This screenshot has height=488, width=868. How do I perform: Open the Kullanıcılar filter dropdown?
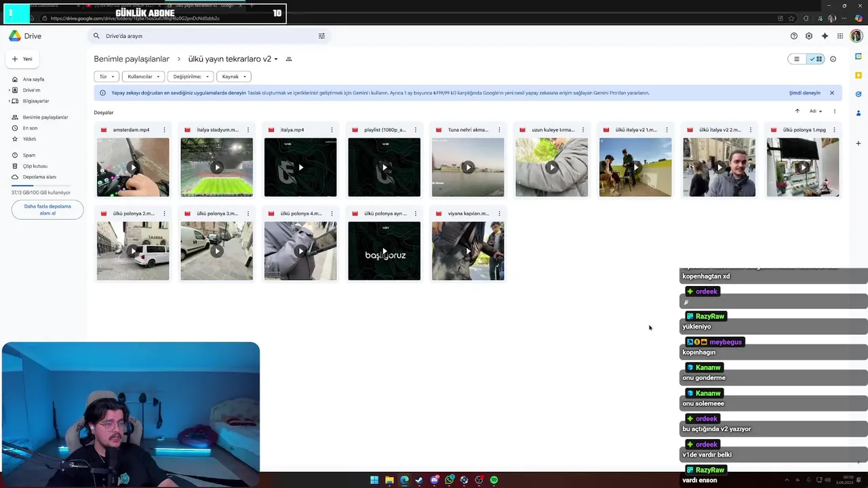coord(144,77)
